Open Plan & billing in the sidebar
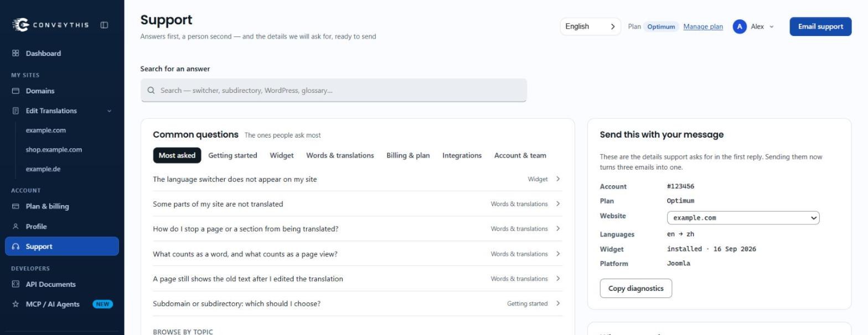The height and width of the screenshot is (335, 868). coord(62,206)
